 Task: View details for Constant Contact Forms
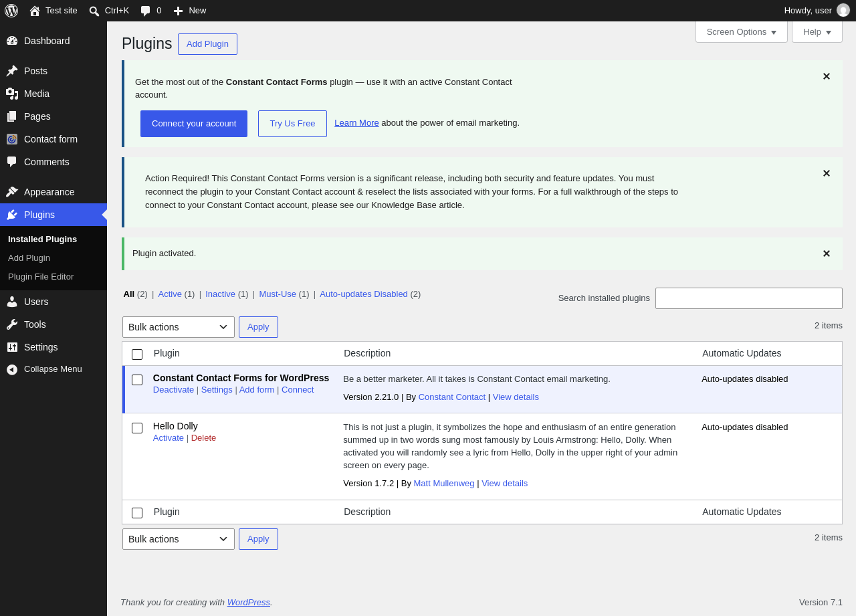pyautogui.click(x=516, y=397)
